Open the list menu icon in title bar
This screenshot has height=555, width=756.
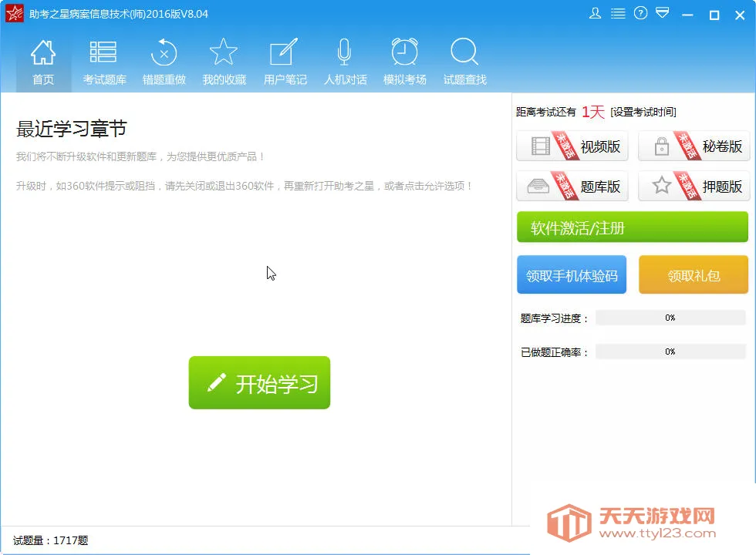click(x=618, y=14)
